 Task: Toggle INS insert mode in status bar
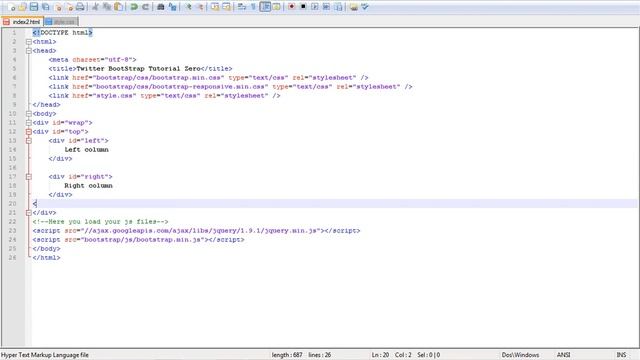(x=621, y=355)
